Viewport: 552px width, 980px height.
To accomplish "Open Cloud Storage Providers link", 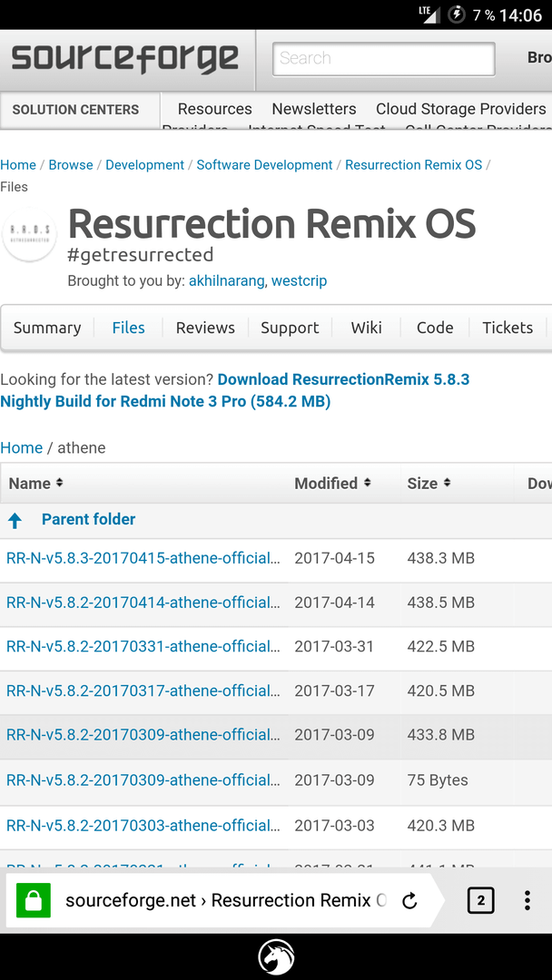I will coord(460,109).
